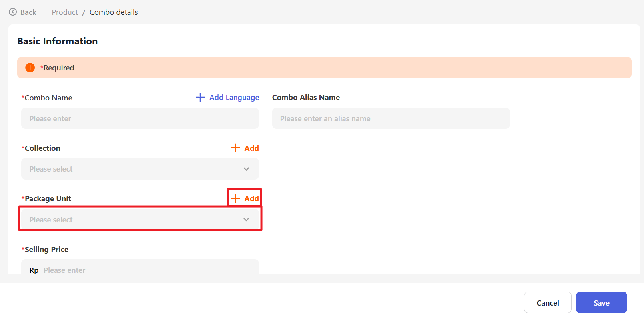Click the Add text for Package Unit
The image size is (644, 322).
click(251, 198)
